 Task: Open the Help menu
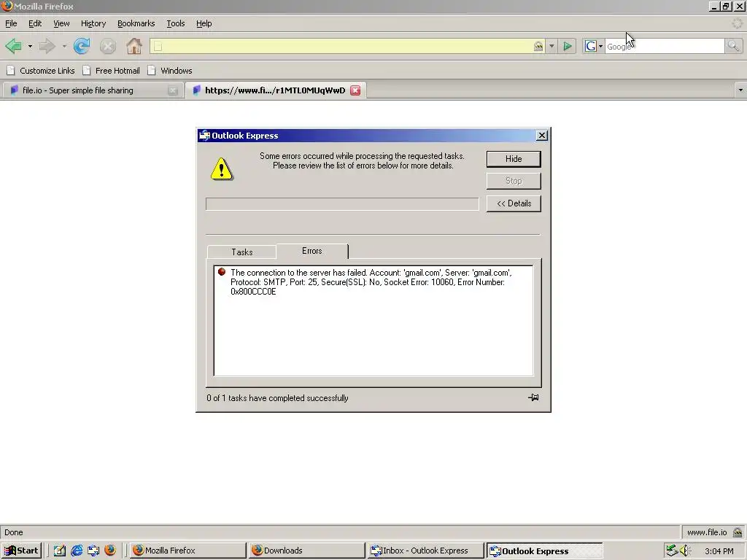click(x=204, y=23)
